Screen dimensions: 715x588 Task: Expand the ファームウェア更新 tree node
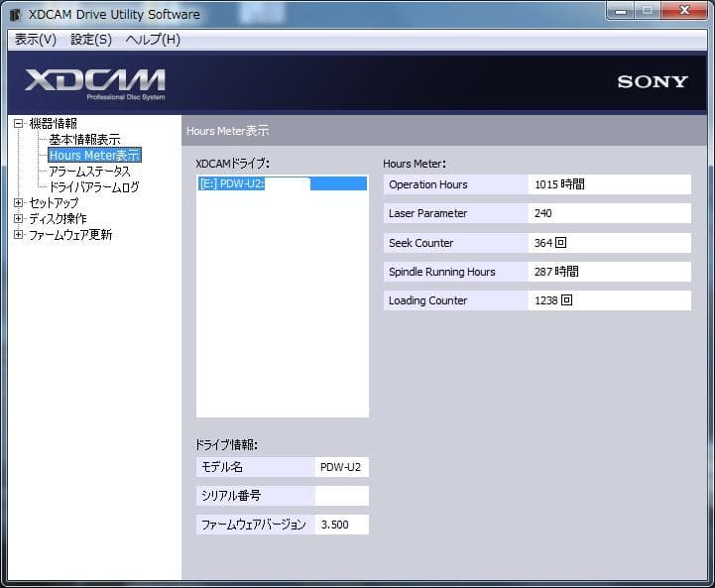tap(18, 235)
